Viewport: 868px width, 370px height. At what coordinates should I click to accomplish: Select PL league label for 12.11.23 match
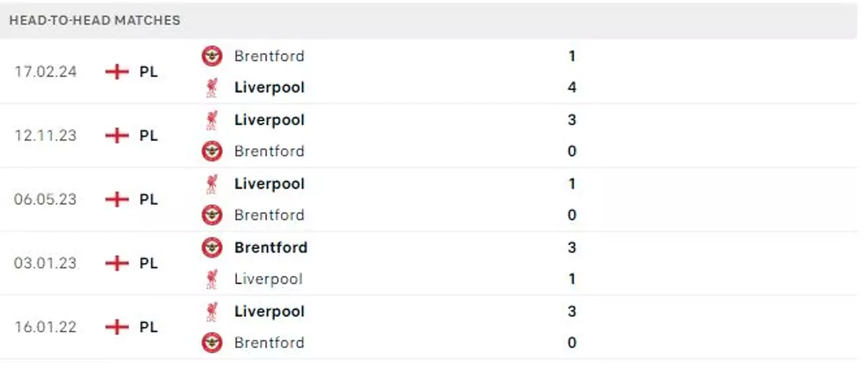coord(148,135)
